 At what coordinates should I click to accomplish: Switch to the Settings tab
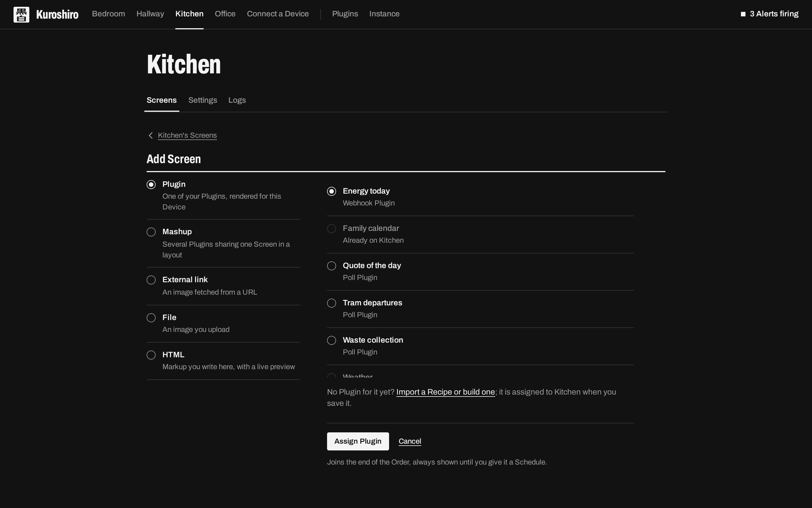tap(203, 100)
